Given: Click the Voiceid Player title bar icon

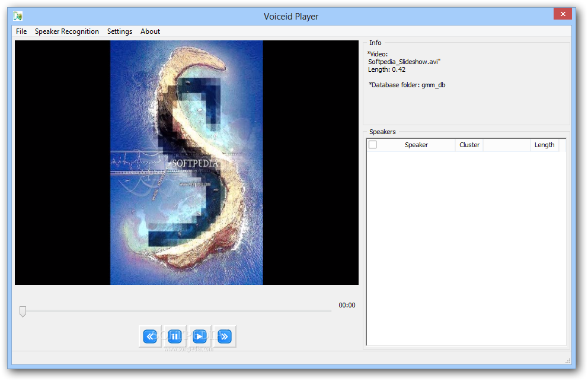Looking at the screenshot, I should [18, 16].
